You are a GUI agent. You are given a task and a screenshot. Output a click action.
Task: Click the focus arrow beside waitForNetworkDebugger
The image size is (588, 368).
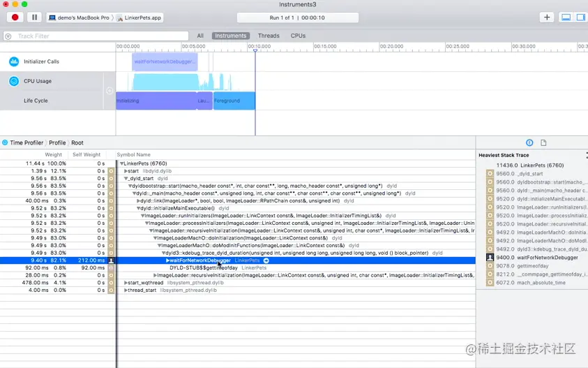tap(266, 260)
